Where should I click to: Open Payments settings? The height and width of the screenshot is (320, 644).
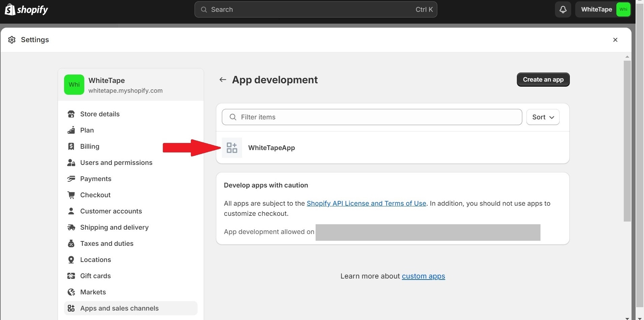[x=130, y=179]
